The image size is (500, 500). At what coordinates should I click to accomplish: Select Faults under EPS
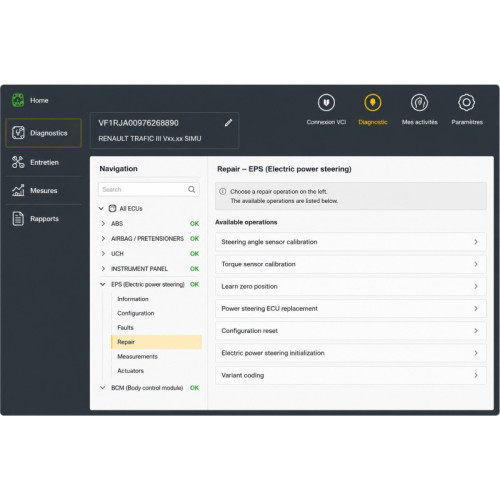pyautogui.click(x=125, y=328)
